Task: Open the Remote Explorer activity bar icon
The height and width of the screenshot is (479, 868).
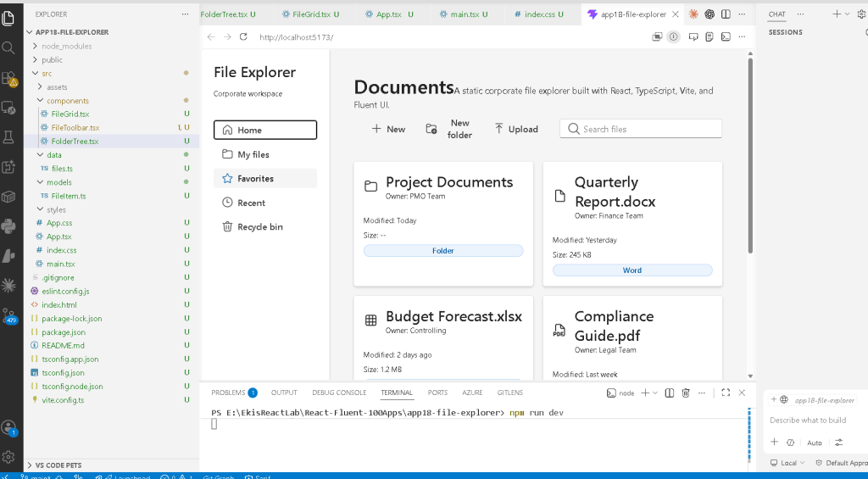Action: point(8,108)
